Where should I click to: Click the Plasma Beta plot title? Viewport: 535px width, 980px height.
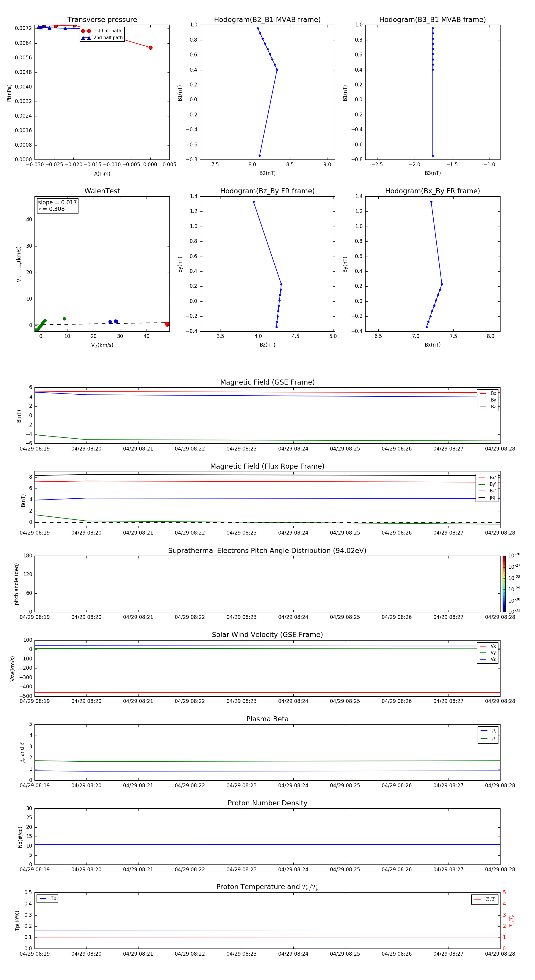point(267,719)
